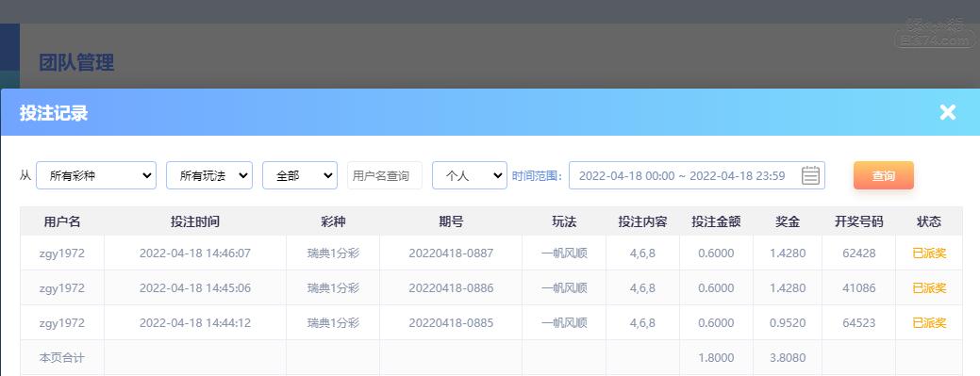Select zgy1972 in the 14:44:12 row
The image size is (980, 376).
[62, 323]
